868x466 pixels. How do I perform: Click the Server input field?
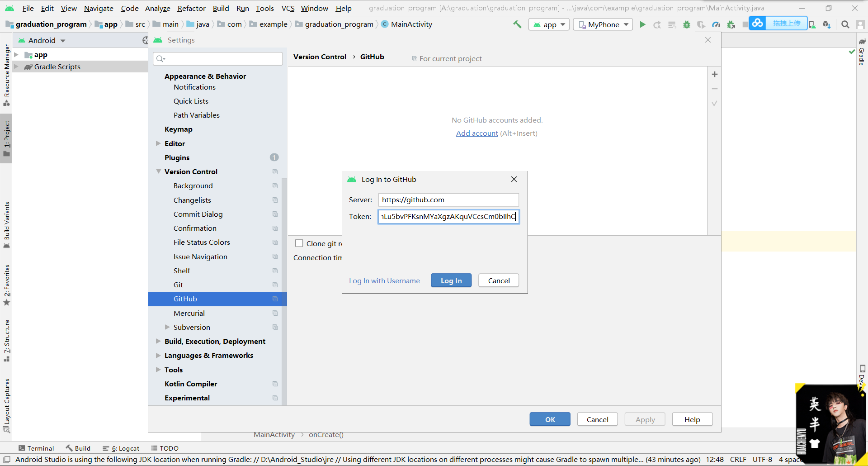[x=448, y=200]
